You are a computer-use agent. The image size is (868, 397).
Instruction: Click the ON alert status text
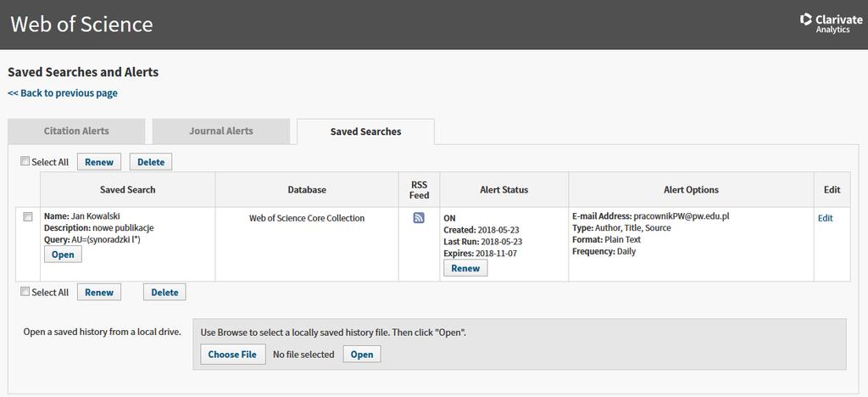click(449, 218)
